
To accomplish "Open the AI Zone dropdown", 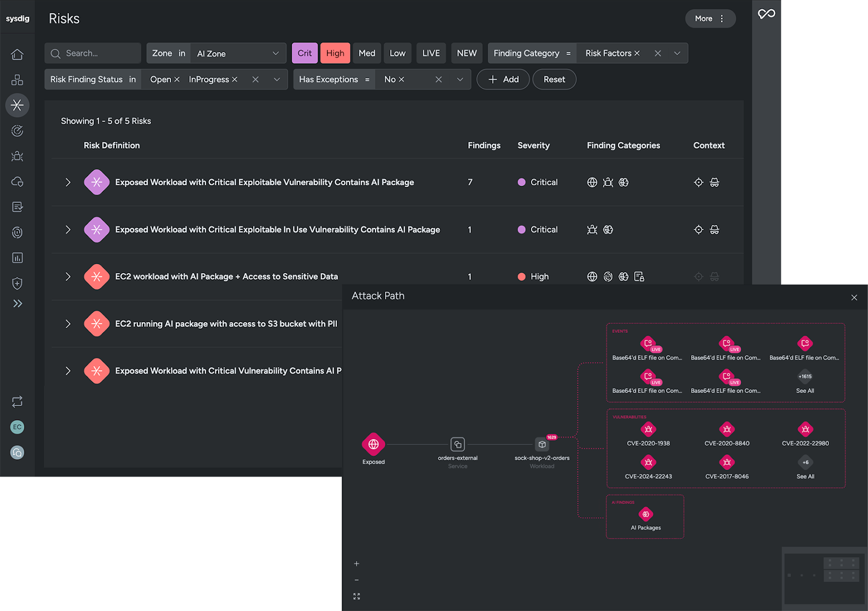I will (x=238, y=53).
